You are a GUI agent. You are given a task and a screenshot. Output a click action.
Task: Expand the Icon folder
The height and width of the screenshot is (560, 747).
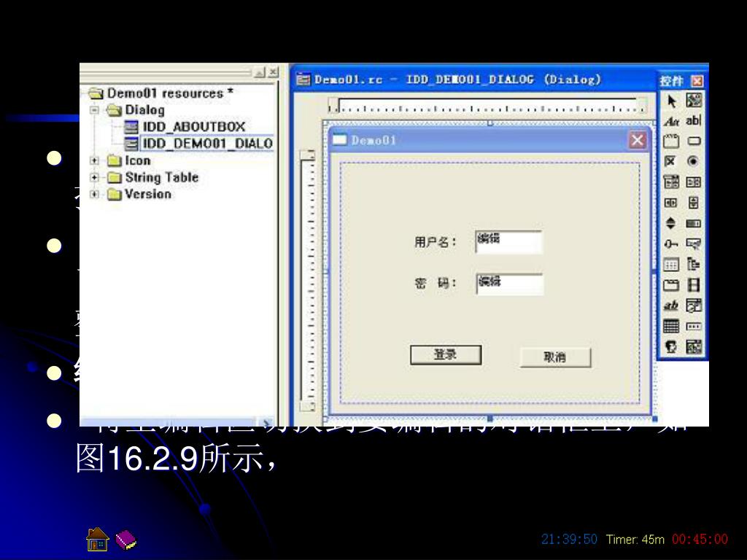pyautogui.click(x=94, y=160)
